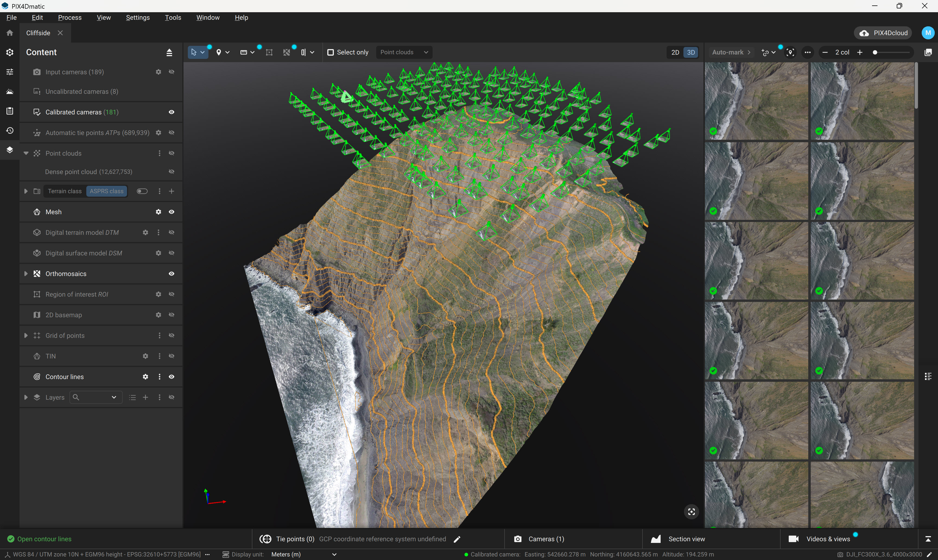The height and width of the screenshot is (560, 938).
Task: Open the processing options panel in sidebar
Action: [9, 72]
